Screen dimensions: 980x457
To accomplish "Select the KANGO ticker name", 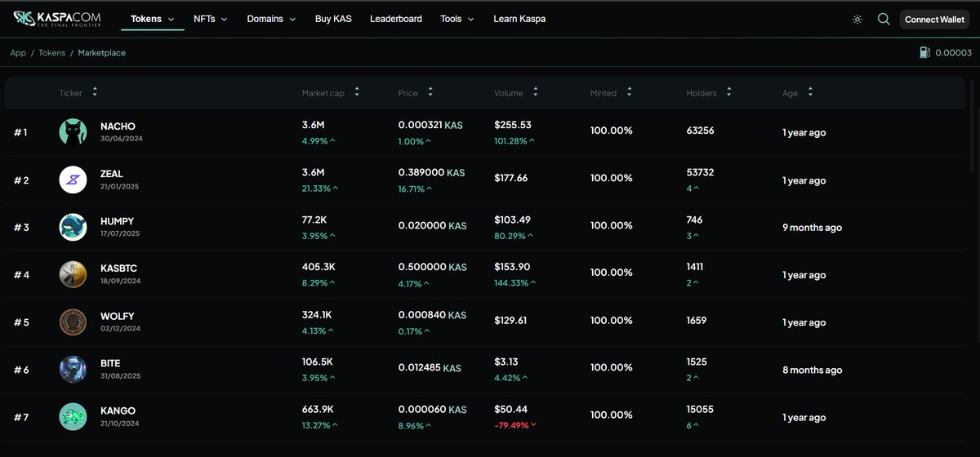I will (x=118, y=410).
